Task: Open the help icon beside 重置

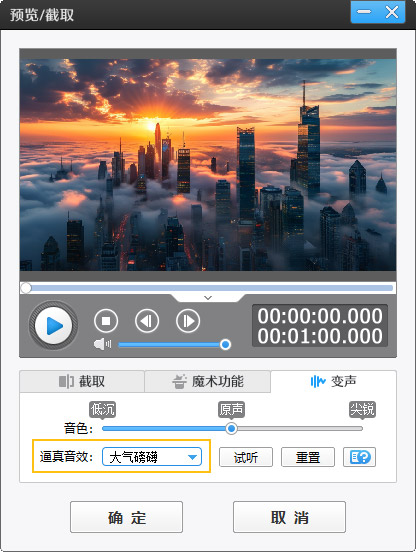Action: click(x=359, y=457)
